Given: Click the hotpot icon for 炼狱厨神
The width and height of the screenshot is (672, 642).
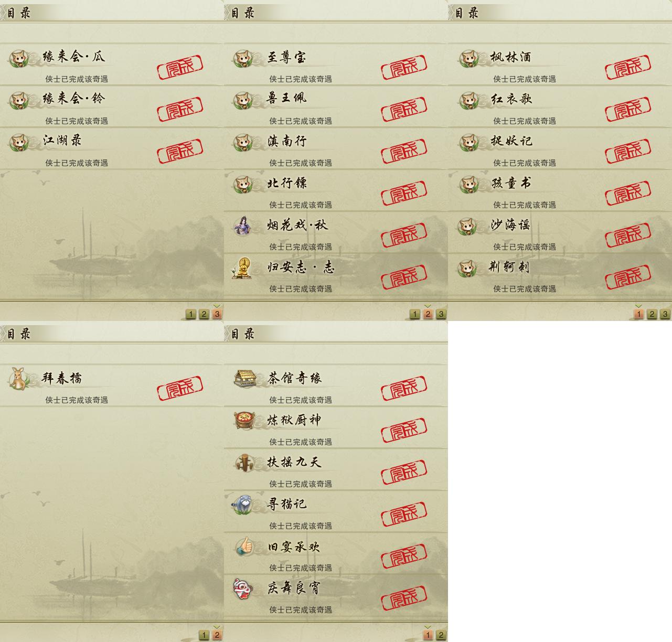Looking at the screenshot, I should 243,421.
